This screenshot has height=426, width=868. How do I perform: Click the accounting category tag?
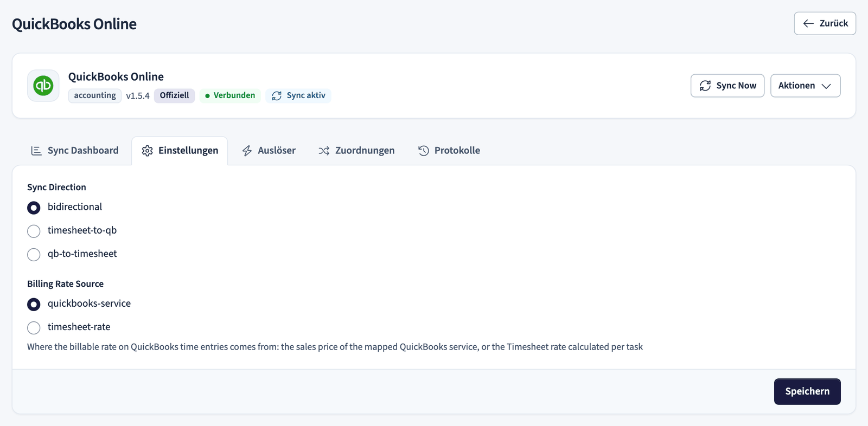[95, 95]
